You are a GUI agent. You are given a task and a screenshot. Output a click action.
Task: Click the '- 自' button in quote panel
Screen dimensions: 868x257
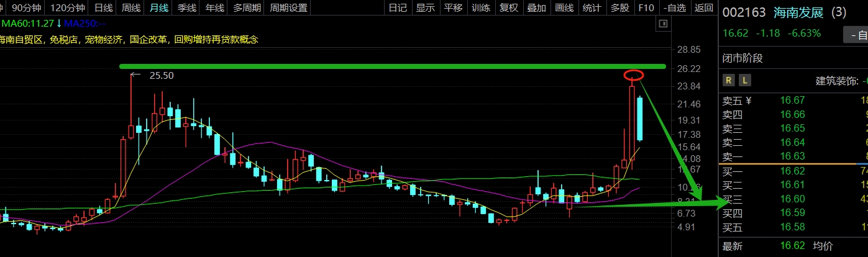coord(856,35)
